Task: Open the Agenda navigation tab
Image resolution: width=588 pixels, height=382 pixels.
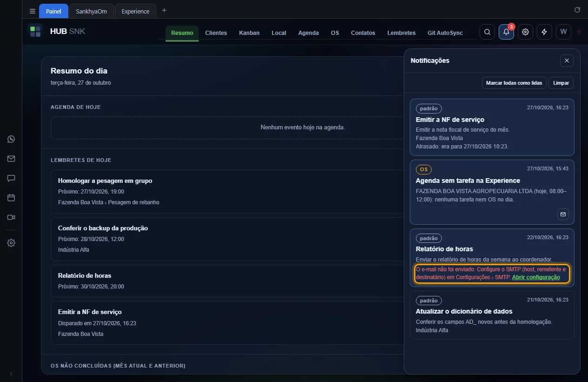Action: 308,33
